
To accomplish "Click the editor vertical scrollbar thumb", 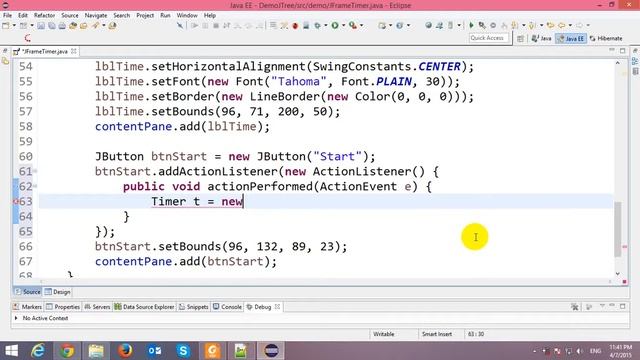I will click(x=618, y=229).
